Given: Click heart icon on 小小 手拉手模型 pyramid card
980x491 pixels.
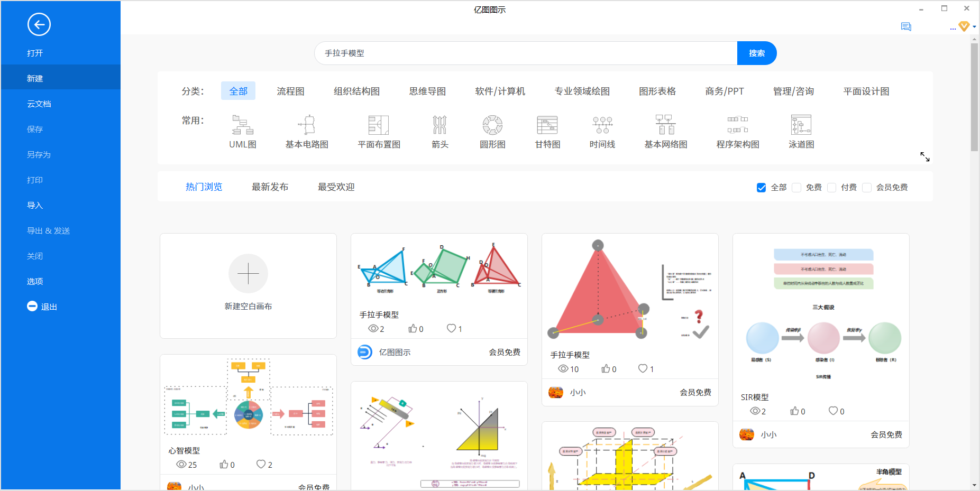Looking at the screenshot, I should [643, 368].
